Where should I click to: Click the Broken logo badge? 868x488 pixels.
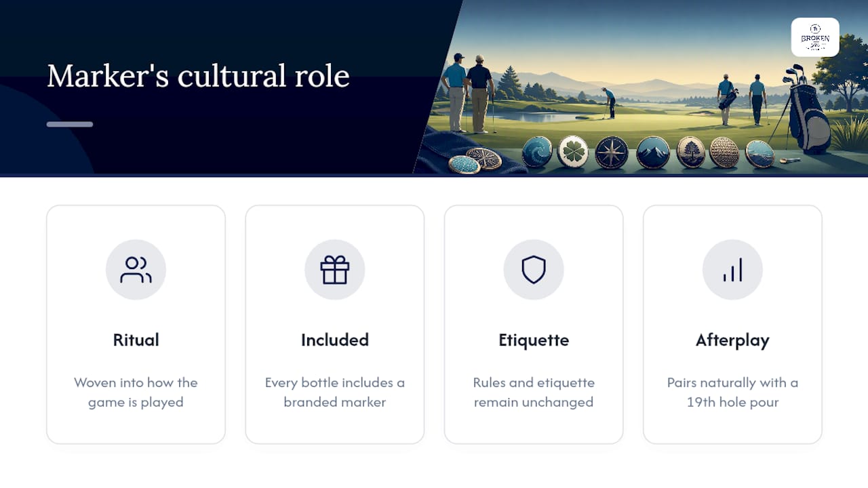[815, 37]
